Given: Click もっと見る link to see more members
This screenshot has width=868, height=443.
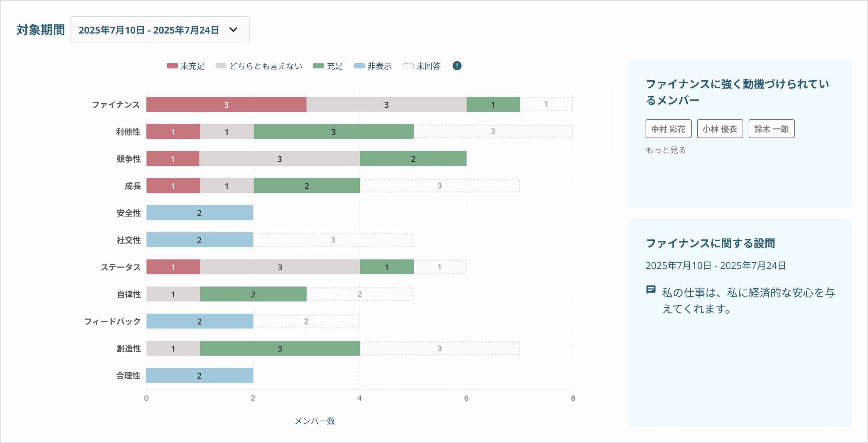Looking at the screenshot, I should (x=666, y=150).
